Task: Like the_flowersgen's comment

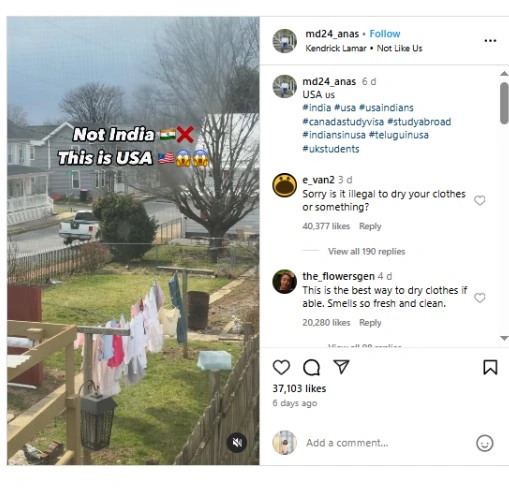Action: (479, 298)
